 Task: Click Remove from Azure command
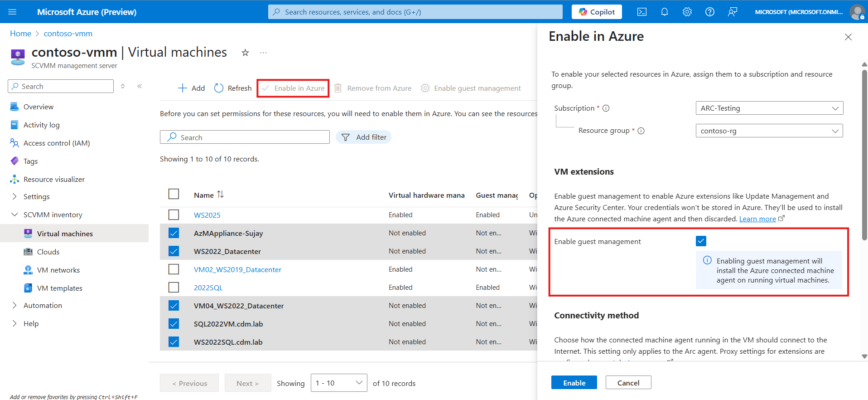373,88
